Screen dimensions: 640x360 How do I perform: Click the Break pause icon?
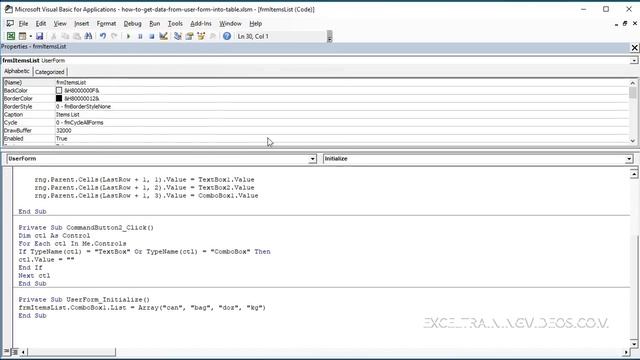(x=140, y=36)
